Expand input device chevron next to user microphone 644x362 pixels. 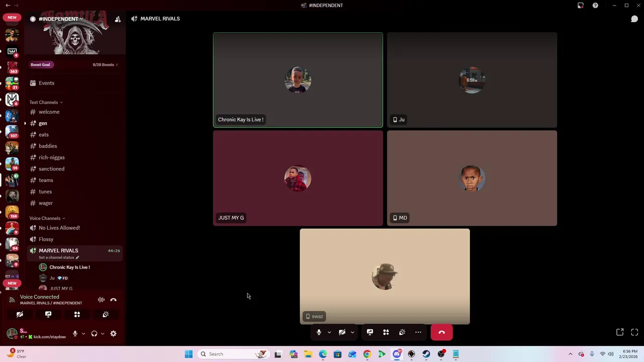pos(84,333)
